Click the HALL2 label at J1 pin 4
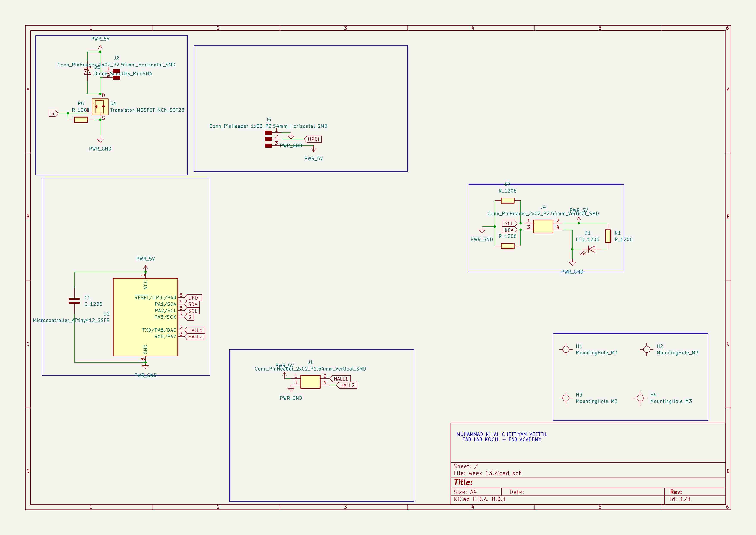 347,385
